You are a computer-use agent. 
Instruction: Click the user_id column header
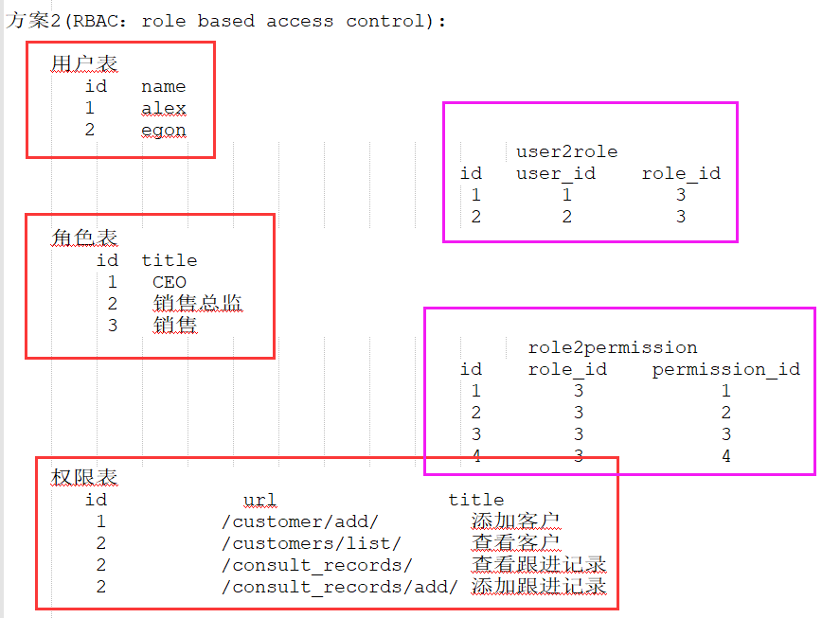coord(556,173)
